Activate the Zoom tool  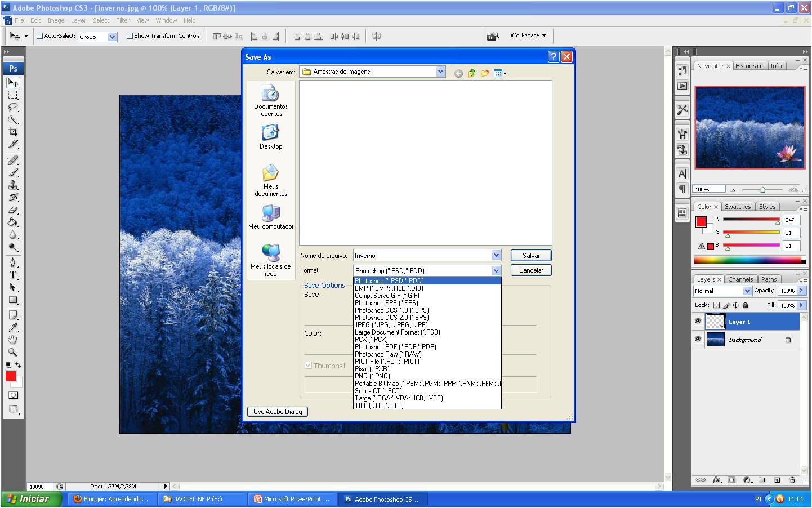14,352
